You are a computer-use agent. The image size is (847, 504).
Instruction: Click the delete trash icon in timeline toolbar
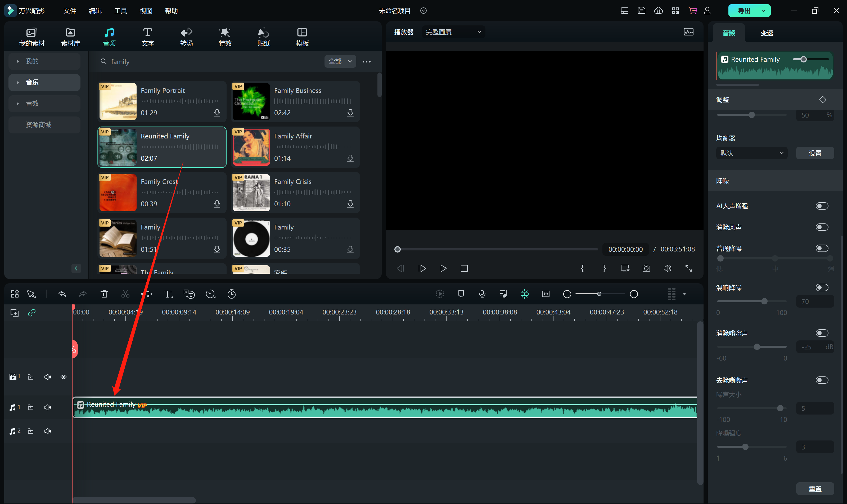[104, 294]
